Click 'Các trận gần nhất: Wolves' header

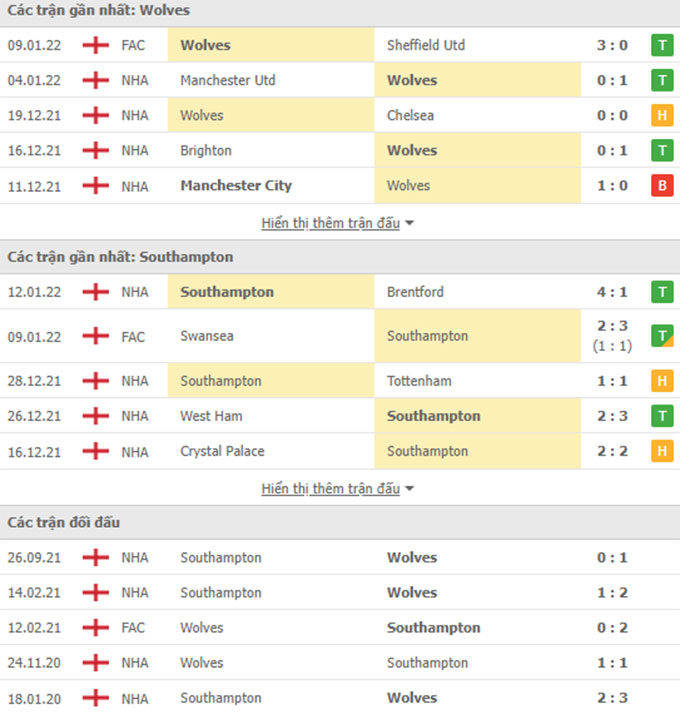coord(99,10)
